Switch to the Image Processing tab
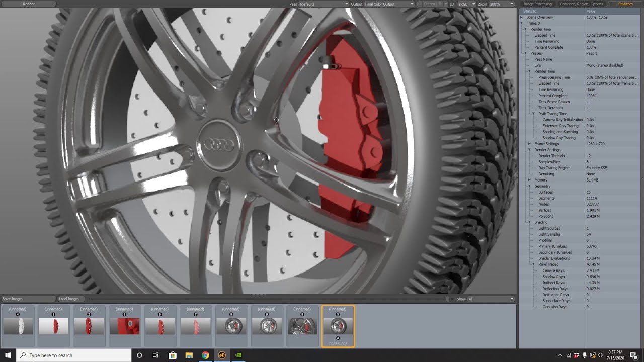The height and width of the screenshot is (362, 644). point(537,4)
